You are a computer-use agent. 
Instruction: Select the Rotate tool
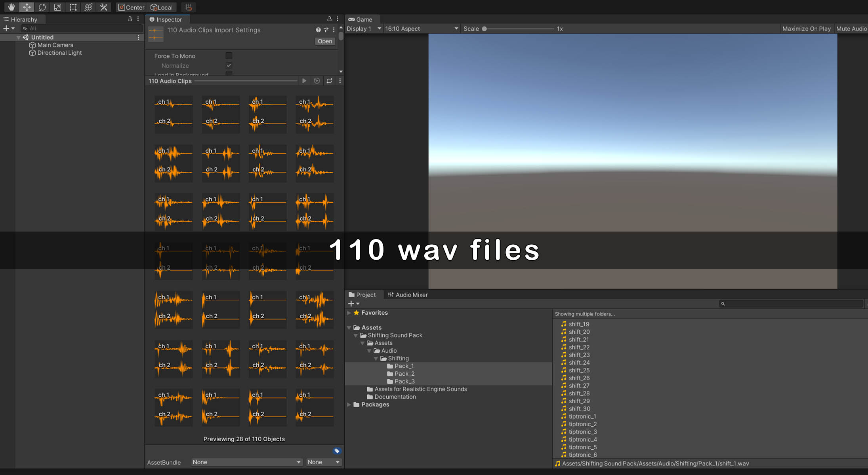click(x=42, y=7)
